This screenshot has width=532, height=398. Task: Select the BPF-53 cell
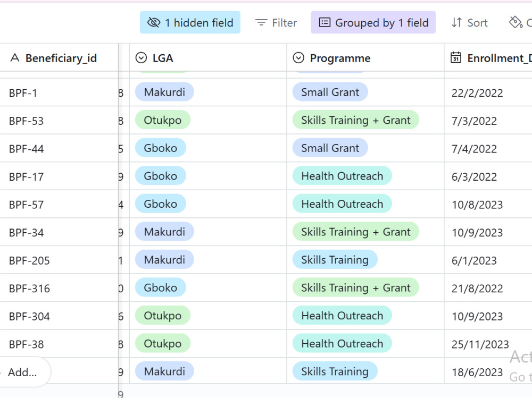pos(59,121)
